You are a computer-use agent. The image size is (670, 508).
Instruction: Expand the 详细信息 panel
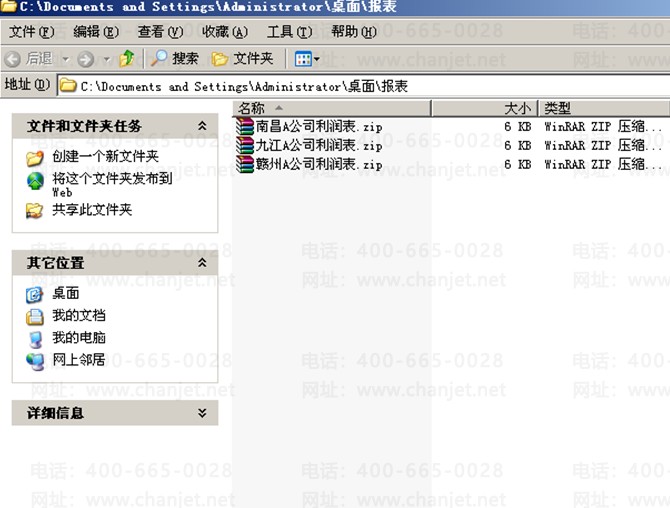pyautogui.click(x=202, y=413)
